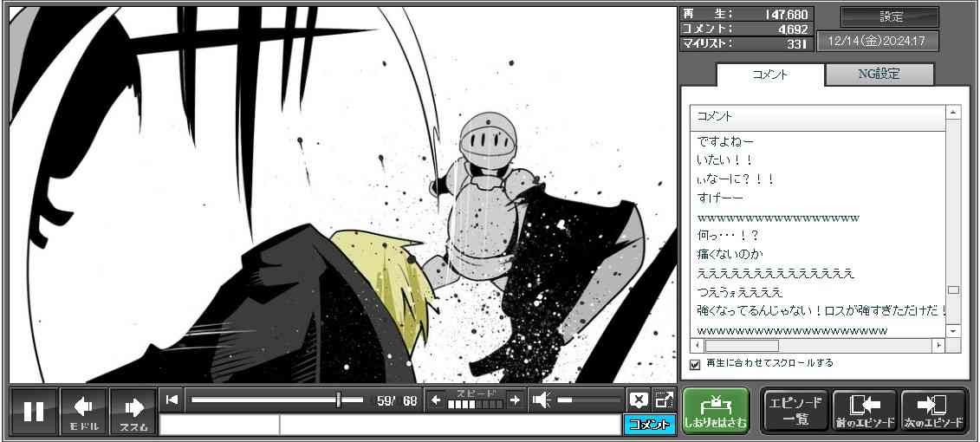Screen dimensions: 980x442
Task: Switch to the NG設定 tab
Action: pos(879,75)
